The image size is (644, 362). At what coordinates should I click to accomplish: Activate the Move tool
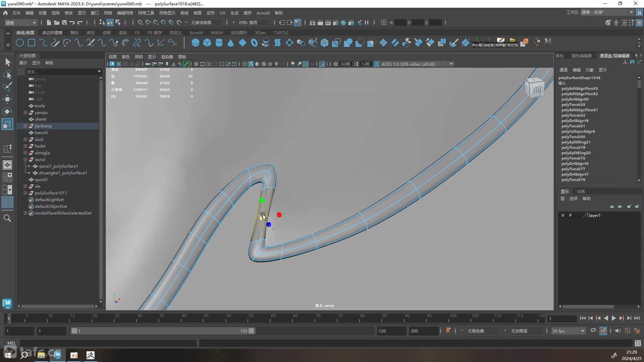[7, 99]
